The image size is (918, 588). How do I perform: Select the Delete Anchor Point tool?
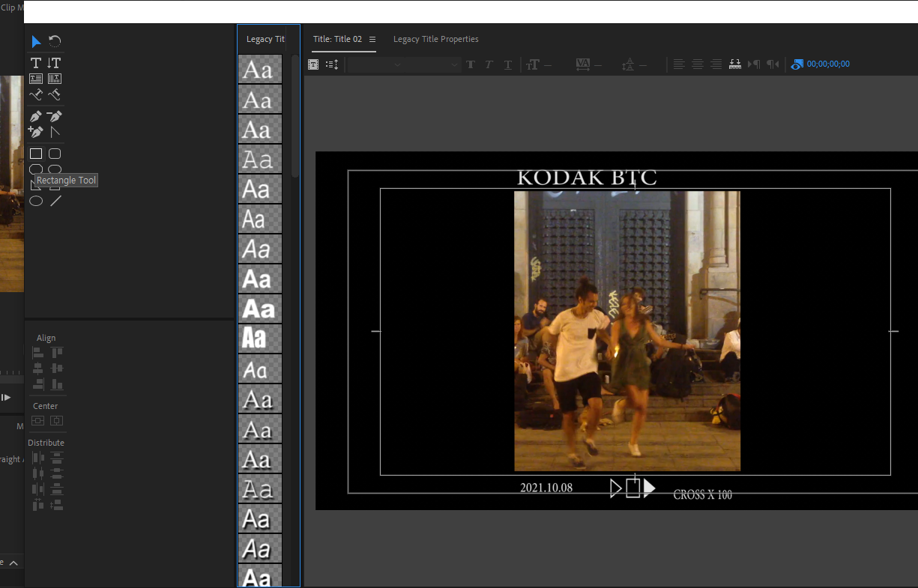(54, 116)
